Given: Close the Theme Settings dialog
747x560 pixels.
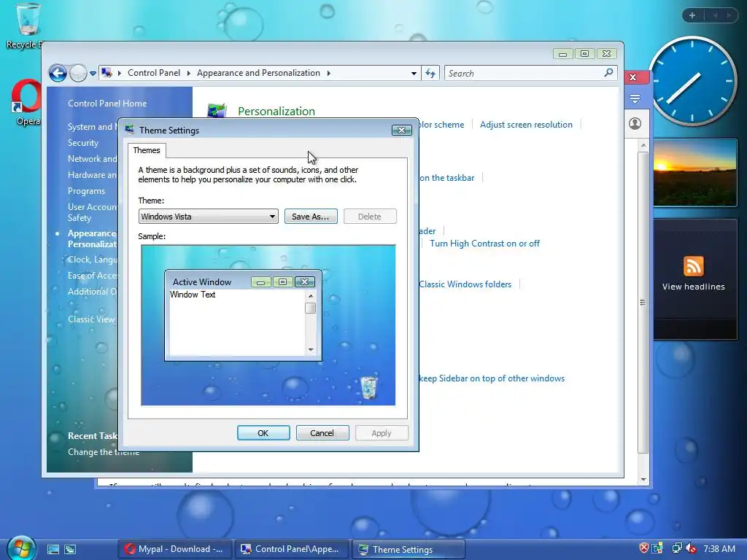Looking at the screenshot, I should pos(402,130).
